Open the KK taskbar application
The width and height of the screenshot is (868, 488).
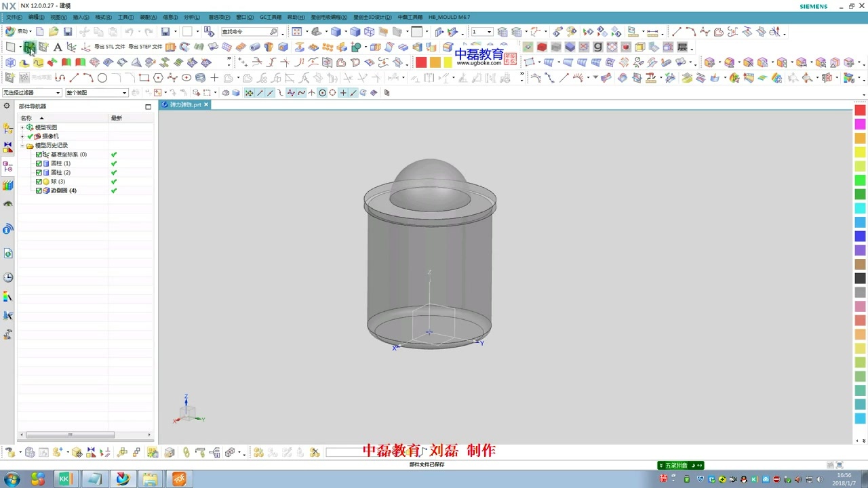click(x=65, y=479)
